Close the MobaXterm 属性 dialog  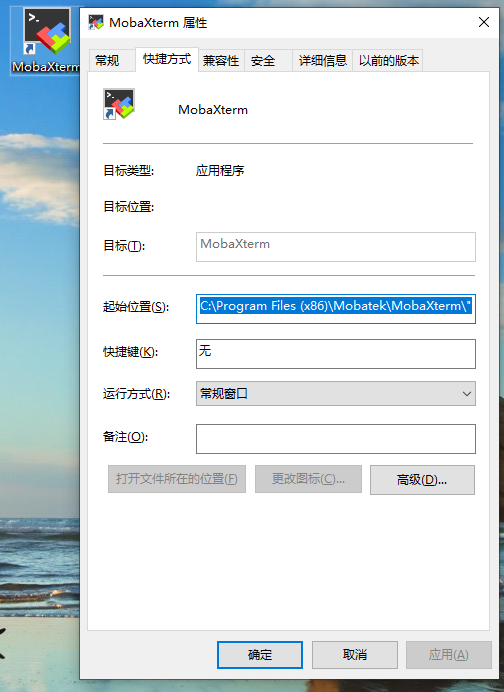point(484,22)
